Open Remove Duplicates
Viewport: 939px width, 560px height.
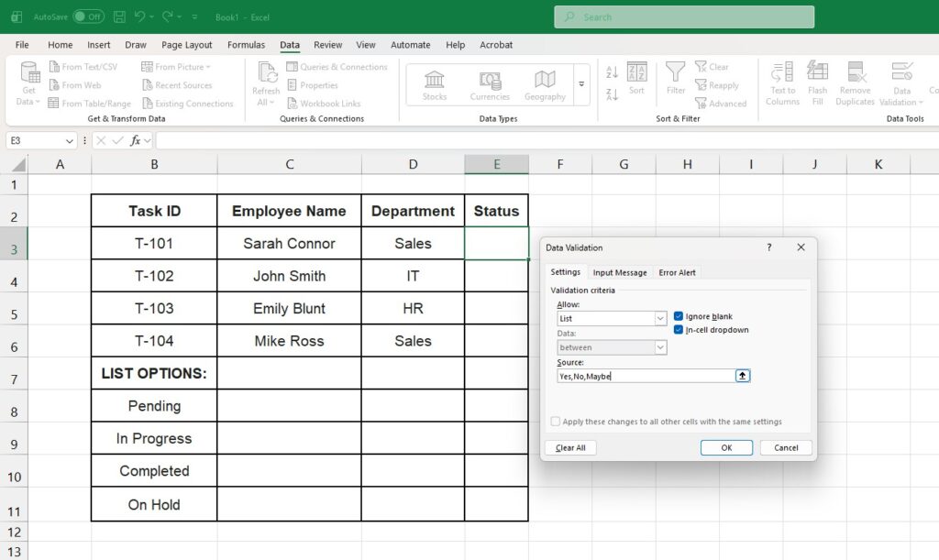pyautogui.click(x=855, y=84)
